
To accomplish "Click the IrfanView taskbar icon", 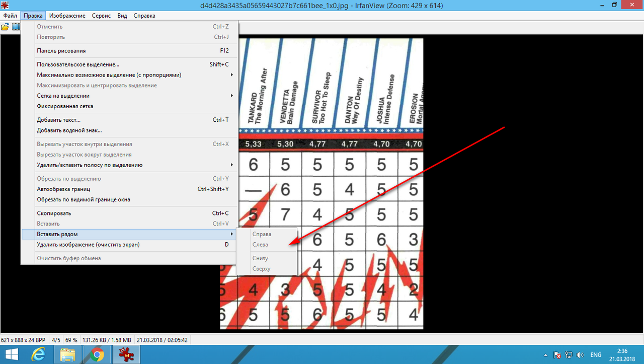I will coord(125,355).
